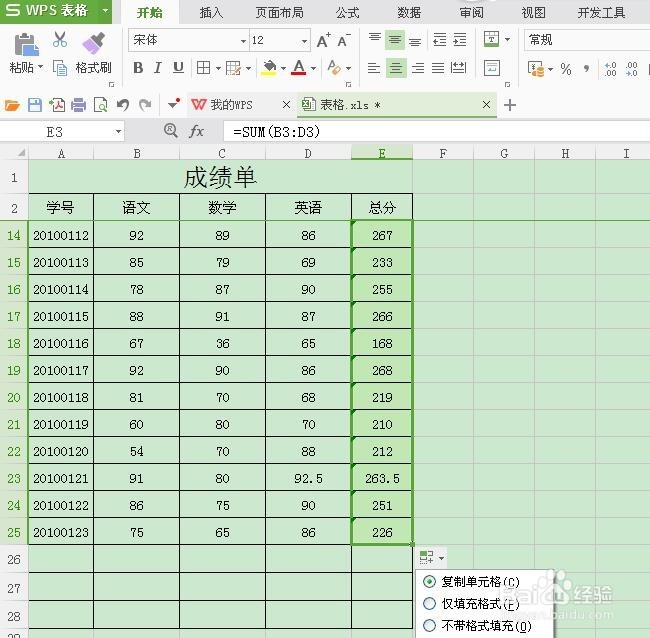Align text to bottom
The width and height of the screenshot is (650, 638).
415,40
